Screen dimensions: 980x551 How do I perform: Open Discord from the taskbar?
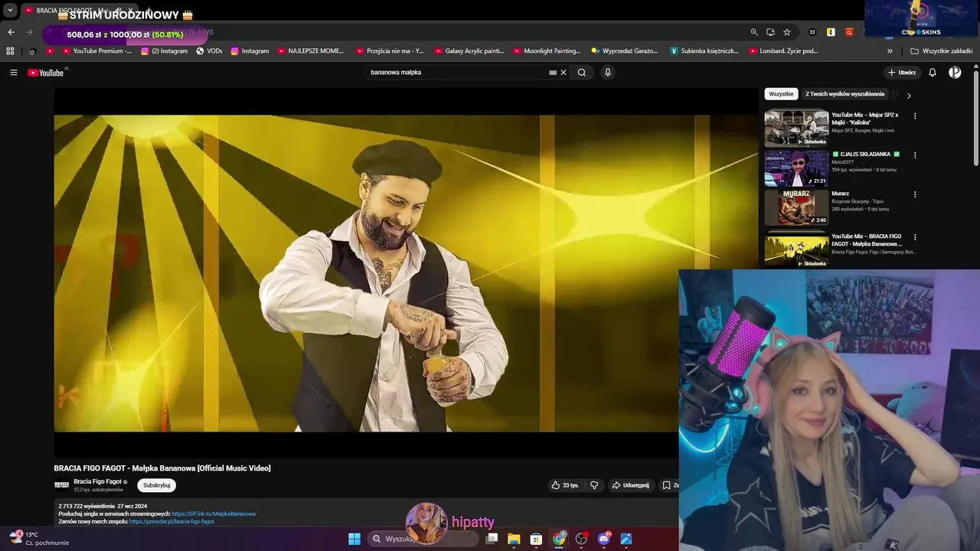[x=603, y=539]
